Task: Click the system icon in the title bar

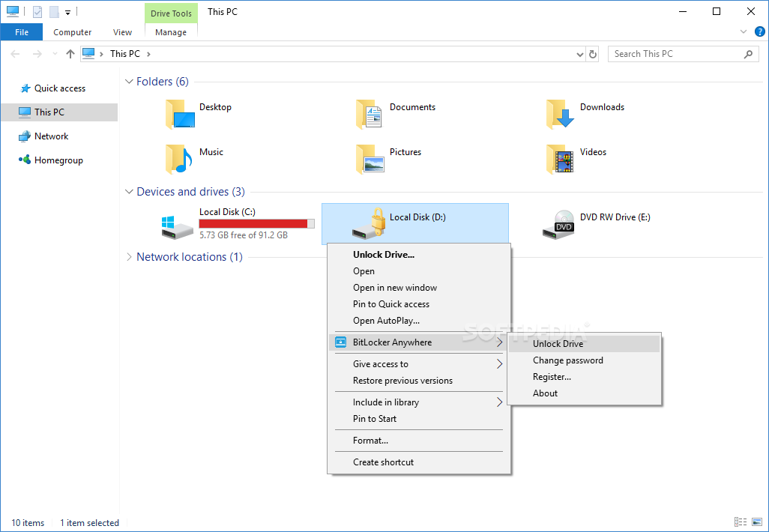Action: tap(12, 11)
